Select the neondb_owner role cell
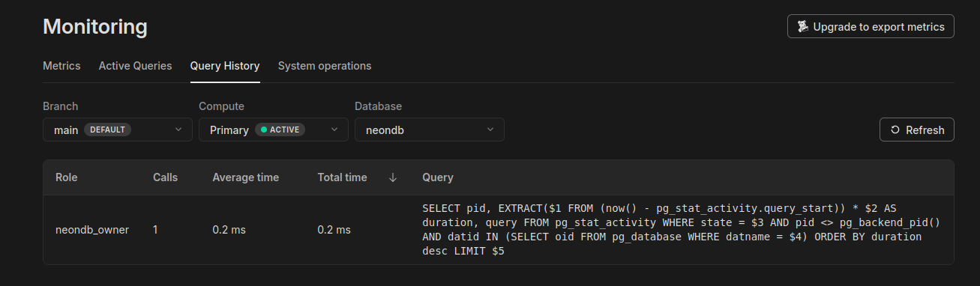This screenshot has width=980, height=286. (92, 230)
